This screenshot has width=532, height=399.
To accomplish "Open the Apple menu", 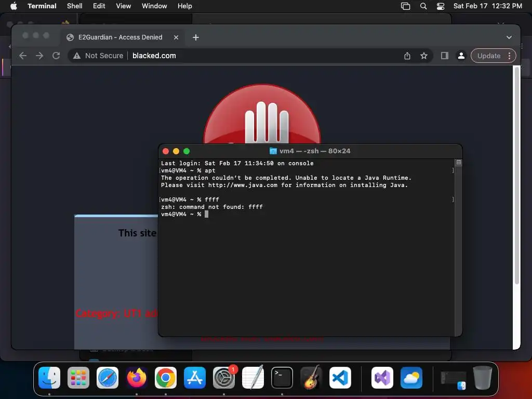I will [x=14, y=6].
